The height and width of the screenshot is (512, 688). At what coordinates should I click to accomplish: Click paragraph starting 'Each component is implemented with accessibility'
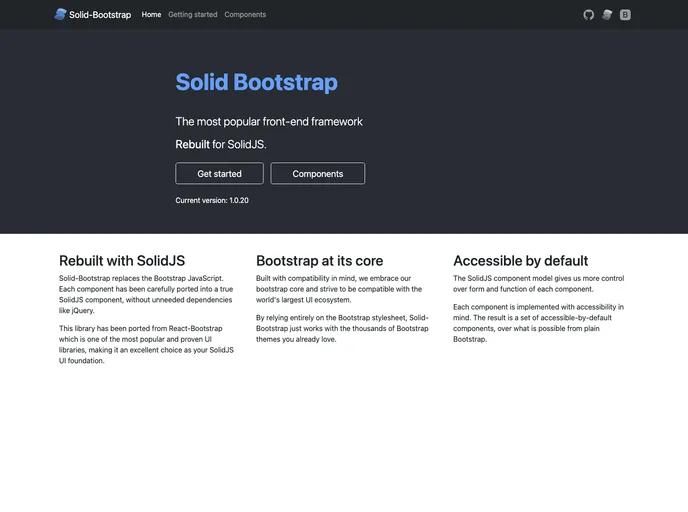pos(538,323)
